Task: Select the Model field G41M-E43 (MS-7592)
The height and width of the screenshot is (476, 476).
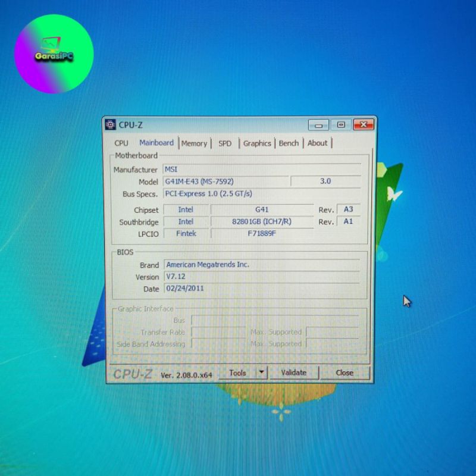Action: 226,181
